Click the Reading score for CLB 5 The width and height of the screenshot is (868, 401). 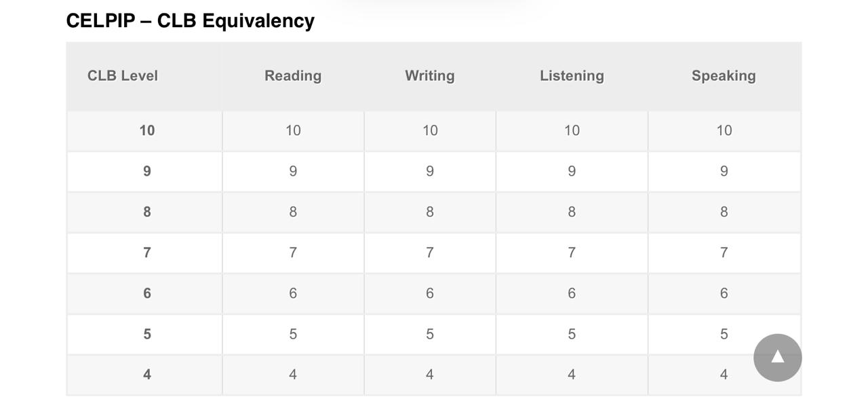tap(292, 333)
